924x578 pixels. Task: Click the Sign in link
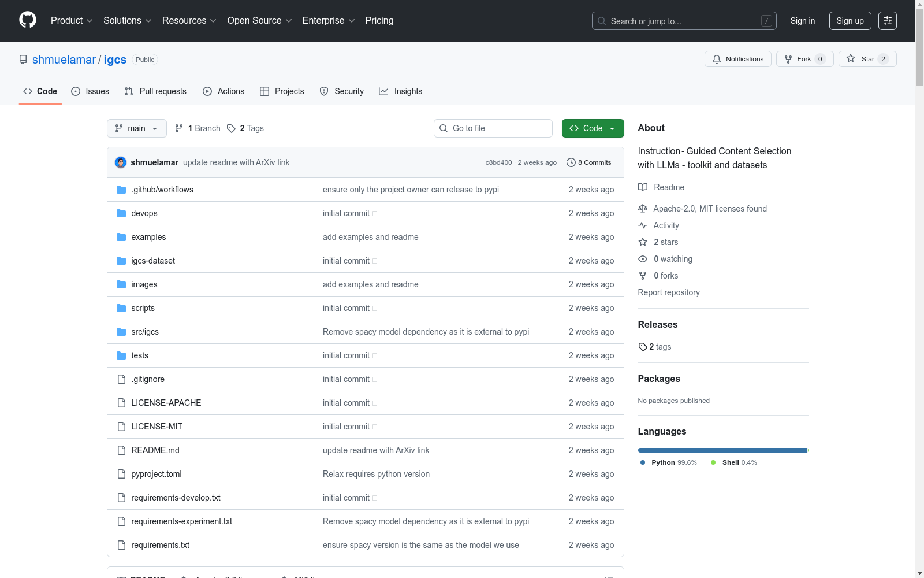(803, 21)
